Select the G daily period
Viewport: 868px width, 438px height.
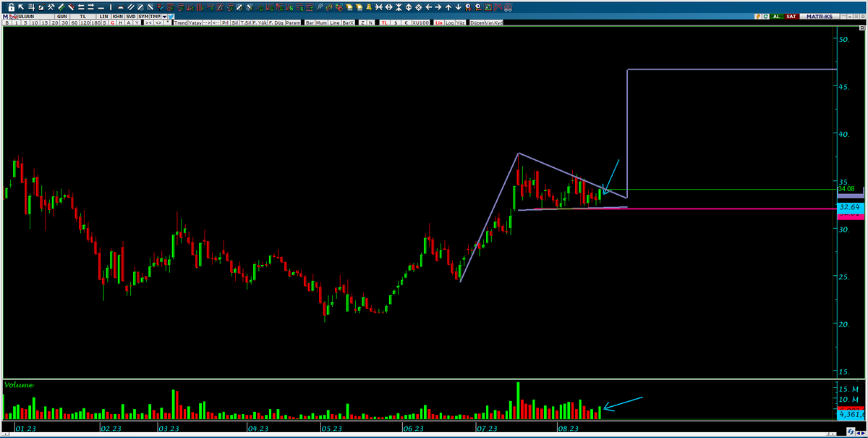point(112,22)
